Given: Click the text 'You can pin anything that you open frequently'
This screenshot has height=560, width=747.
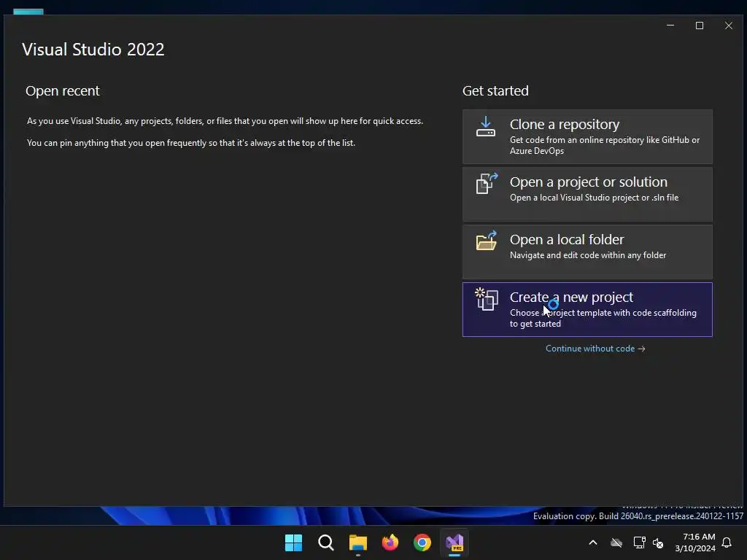Looking at the screenshot, I should (191, 143).
